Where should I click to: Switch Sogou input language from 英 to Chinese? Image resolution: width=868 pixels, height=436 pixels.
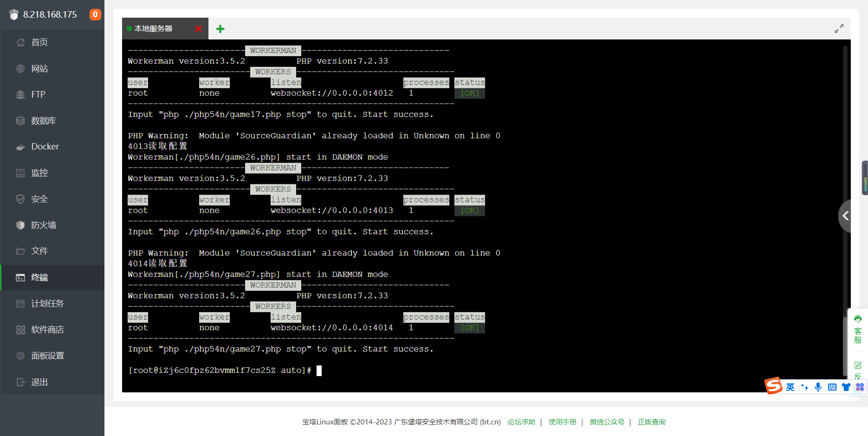click(x=790, y=386)
